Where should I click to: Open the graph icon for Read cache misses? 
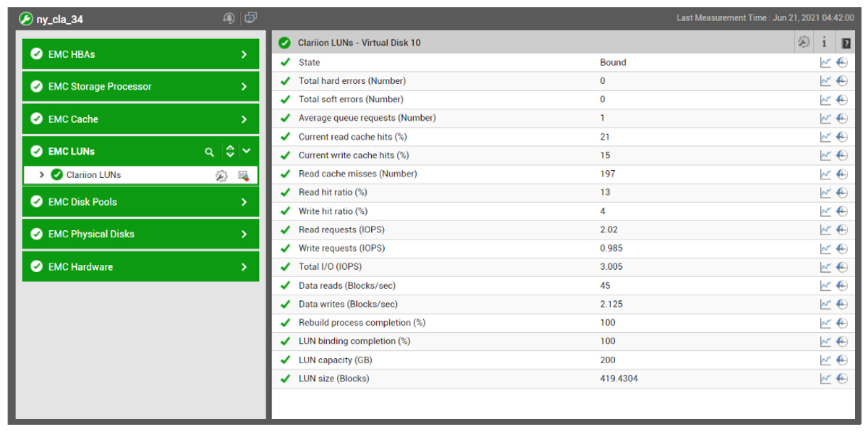(x=825, y=174)
